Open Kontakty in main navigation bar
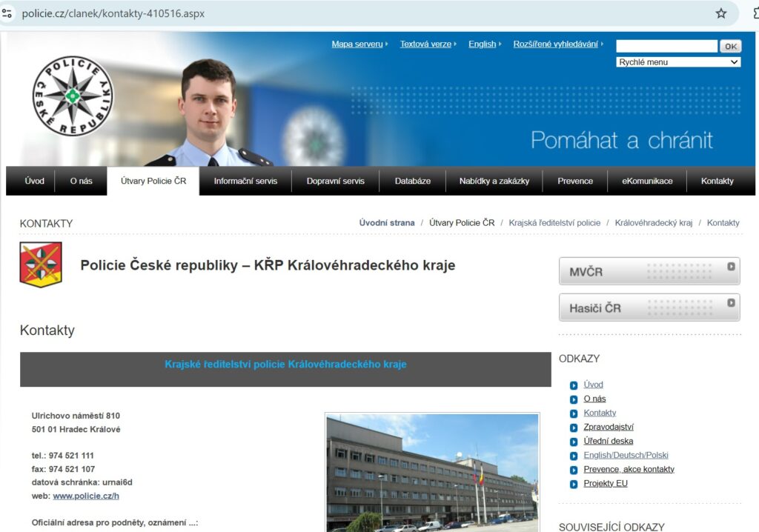759x532 pixels. (x=717, y=181)
